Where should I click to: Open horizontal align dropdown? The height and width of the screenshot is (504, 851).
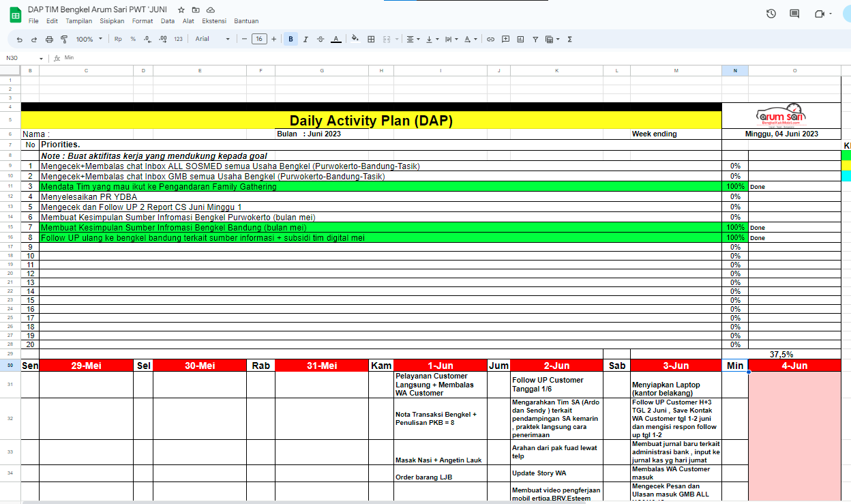click(x=413, y=40)
